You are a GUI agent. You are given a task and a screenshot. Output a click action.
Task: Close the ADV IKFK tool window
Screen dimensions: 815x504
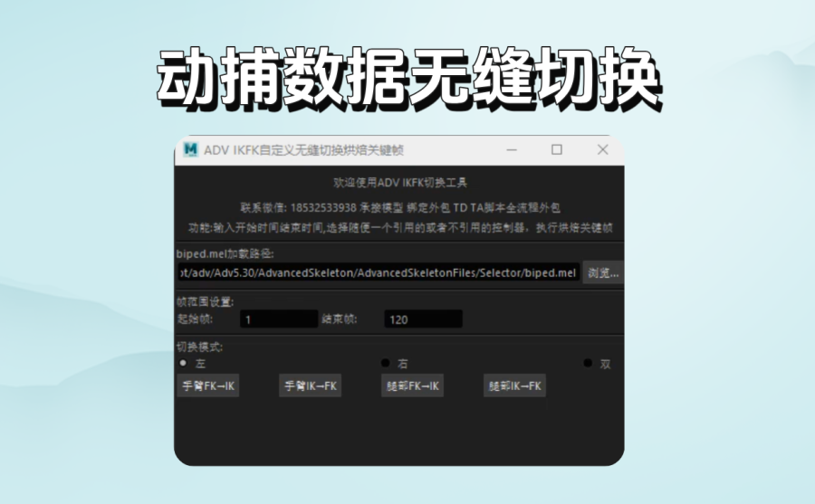[x=602, y=149]
